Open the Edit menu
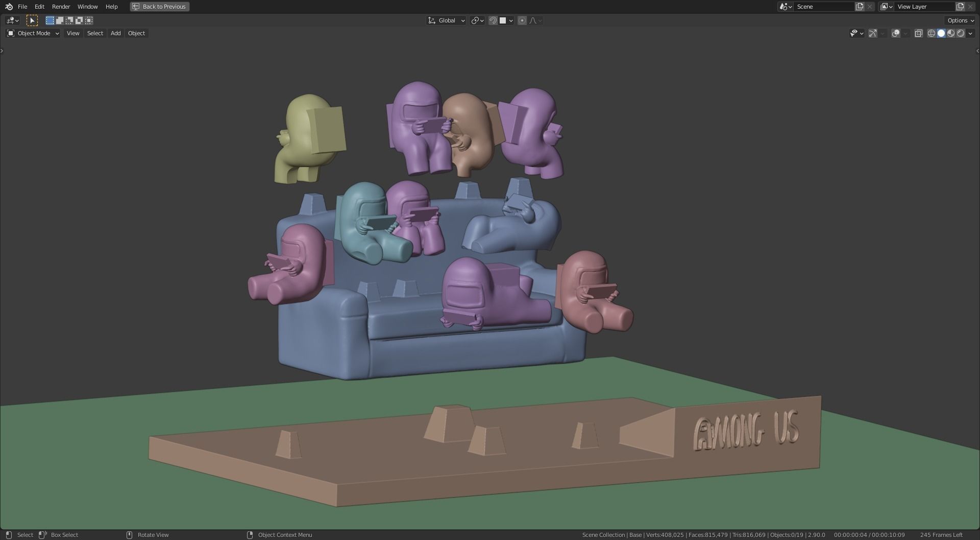Image resolution: width=980 pixels, height=540 pixels. [x=39, y=7]
